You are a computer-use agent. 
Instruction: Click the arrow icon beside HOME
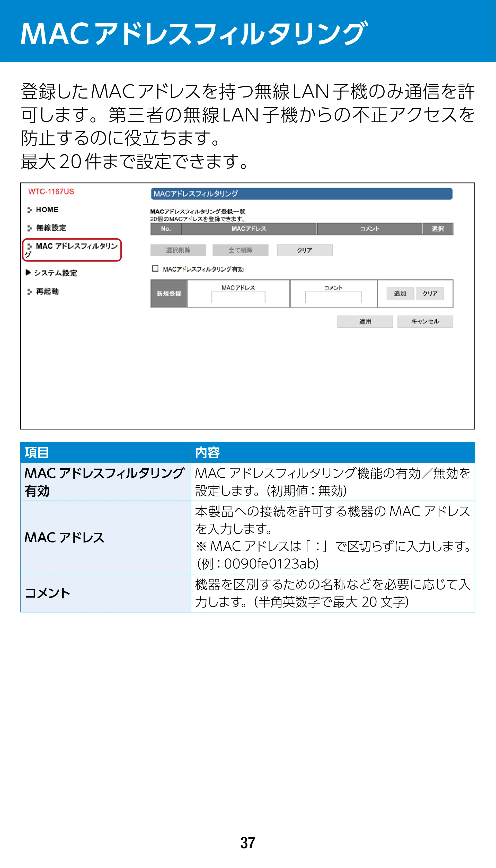(30, 210)
